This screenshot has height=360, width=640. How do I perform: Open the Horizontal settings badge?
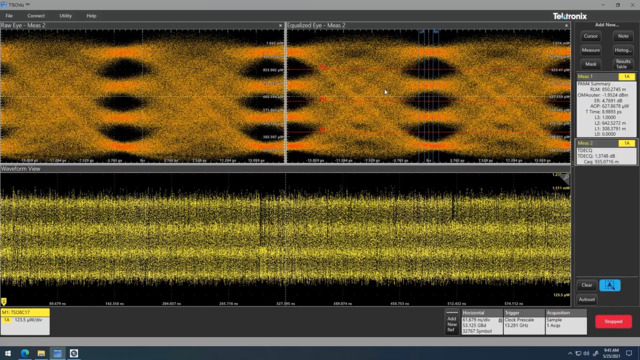[x=482, y=322]
